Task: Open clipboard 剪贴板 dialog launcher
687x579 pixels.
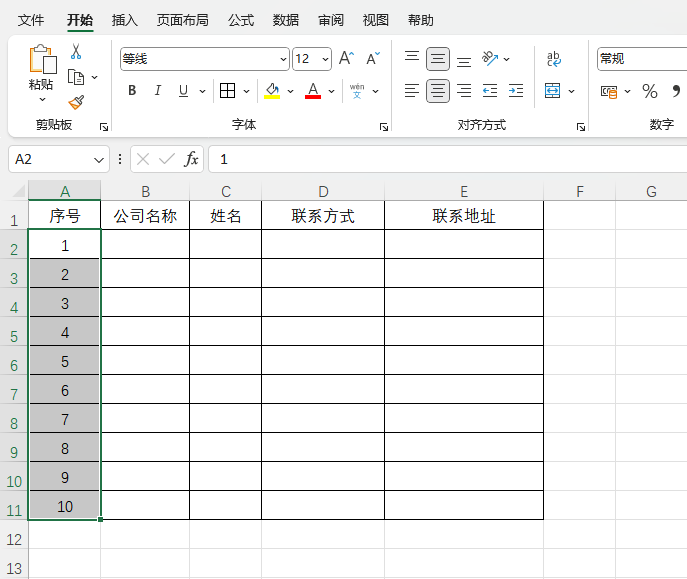Action: 104,127
